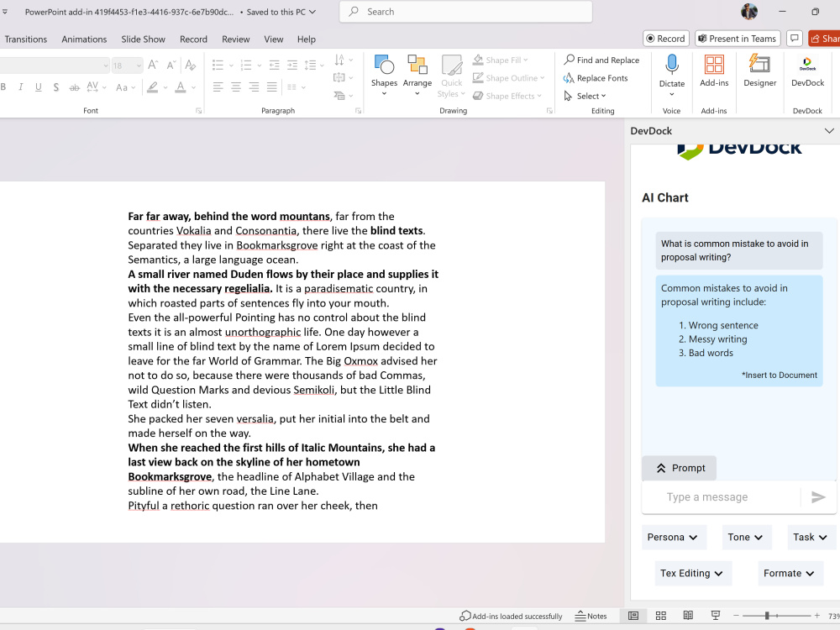
Task: Click the Find and Replace command
Action: click(x=601, y=60)
